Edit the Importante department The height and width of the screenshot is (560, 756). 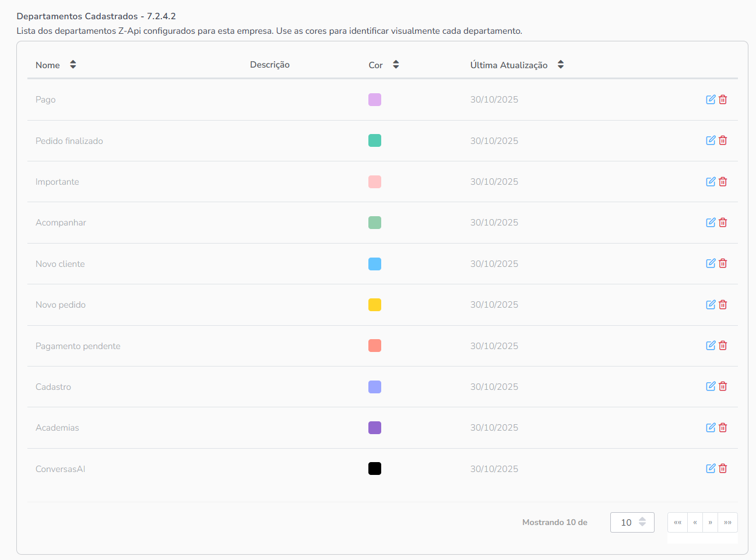coord(711,182)
